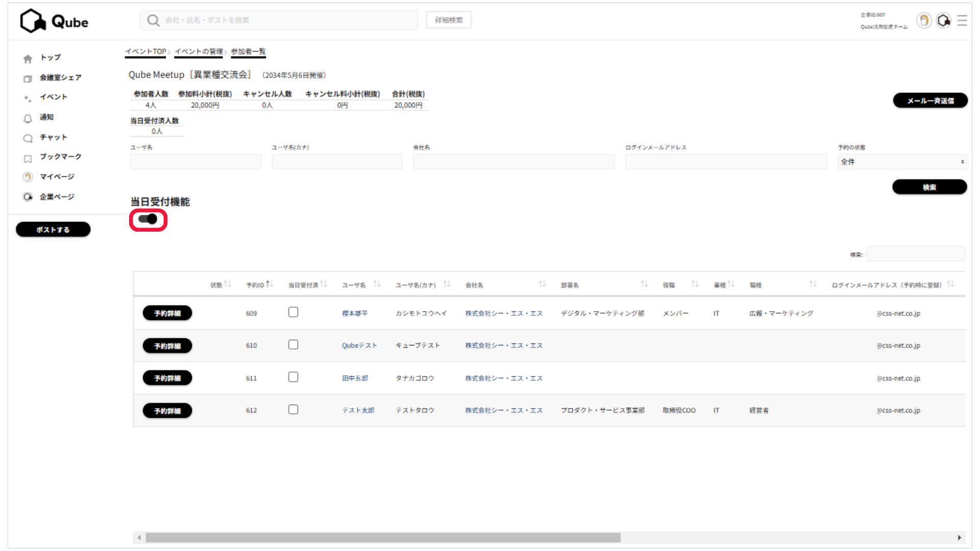This screenshot has height=551, width=980.
Task: Open 会議室シェア in sidebar
Action: [60, 78]
